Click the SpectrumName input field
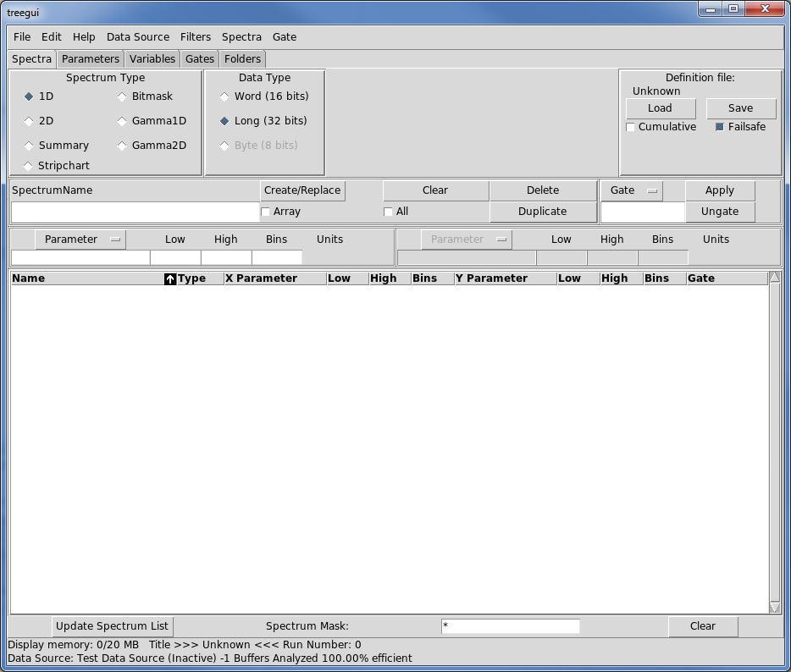The image size is (791, 672). (x=136, y=212)
